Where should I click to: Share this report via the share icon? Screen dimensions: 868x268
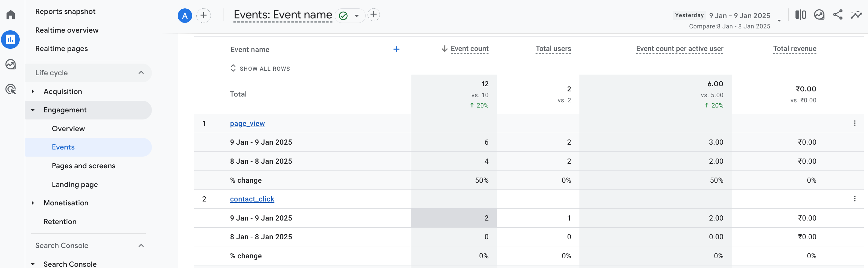838,15
